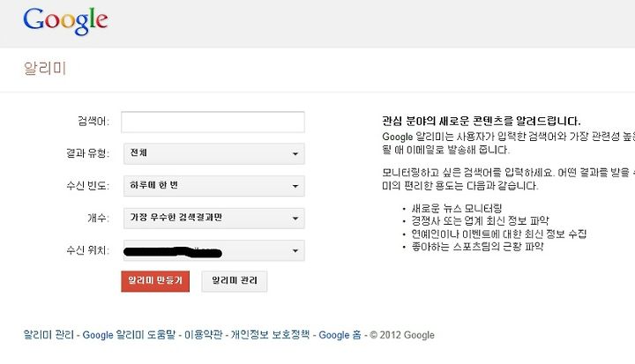The image size is (635, 364).
Task: Click the bullet 경쟁사 또는 업계 최신 정보 파악
Action: pyautogui.click(x=481, y=220)
